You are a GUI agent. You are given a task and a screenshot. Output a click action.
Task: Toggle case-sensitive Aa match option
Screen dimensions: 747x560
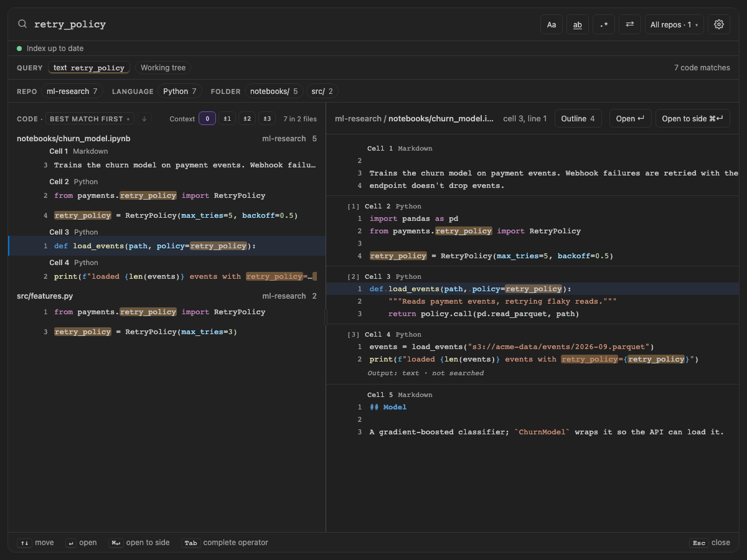(552, 24)
